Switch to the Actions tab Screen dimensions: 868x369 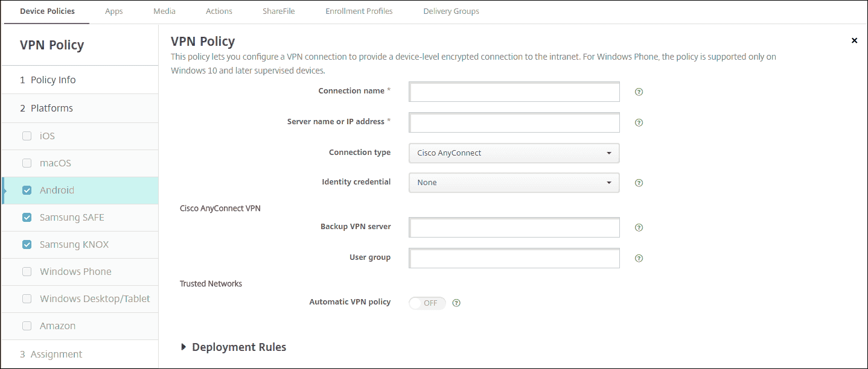point(219,11)
